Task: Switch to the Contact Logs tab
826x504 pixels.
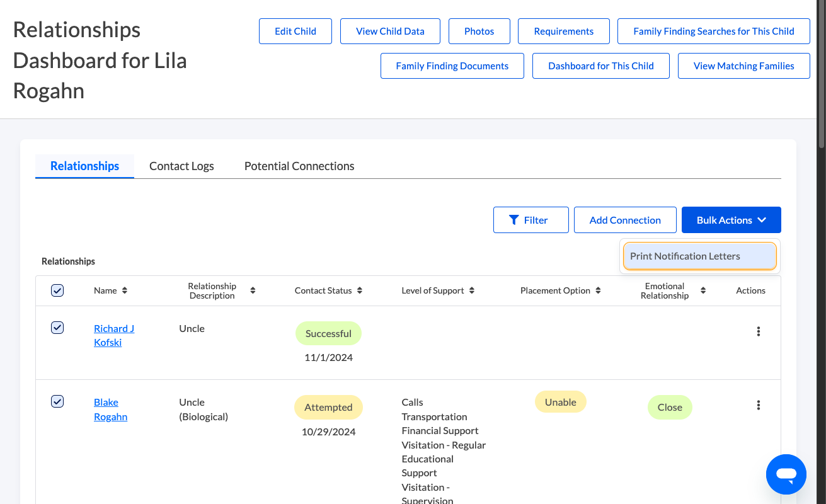Action: [181, 166]
